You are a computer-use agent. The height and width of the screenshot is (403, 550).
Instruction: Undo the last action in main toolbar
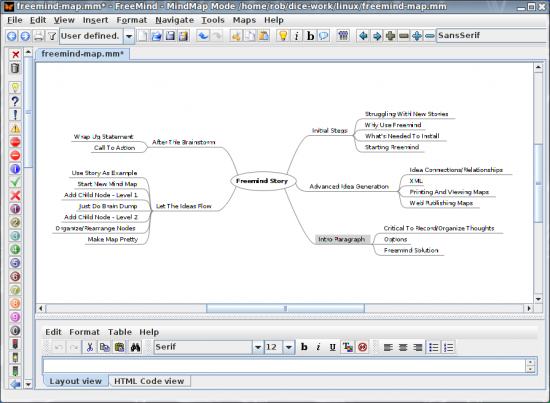pyautogui.click(x=203, y=36)
